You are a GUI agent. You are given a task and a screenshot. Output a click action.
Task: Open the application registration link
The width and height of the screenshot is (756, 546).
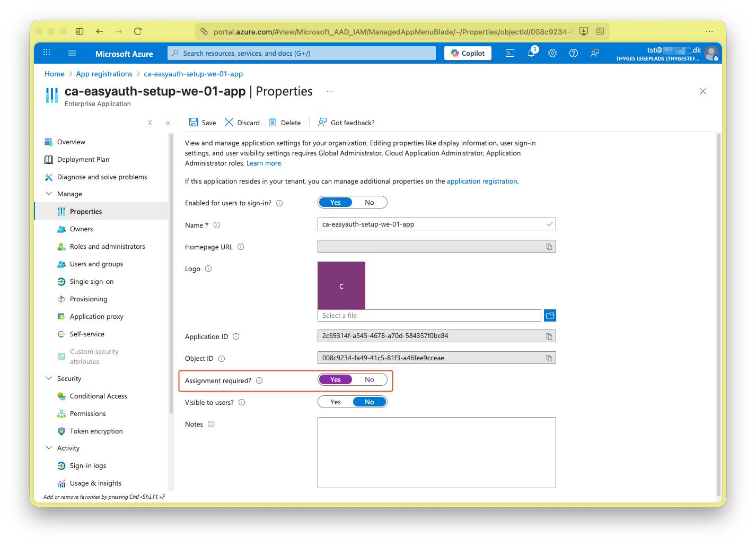coord(482,181)
